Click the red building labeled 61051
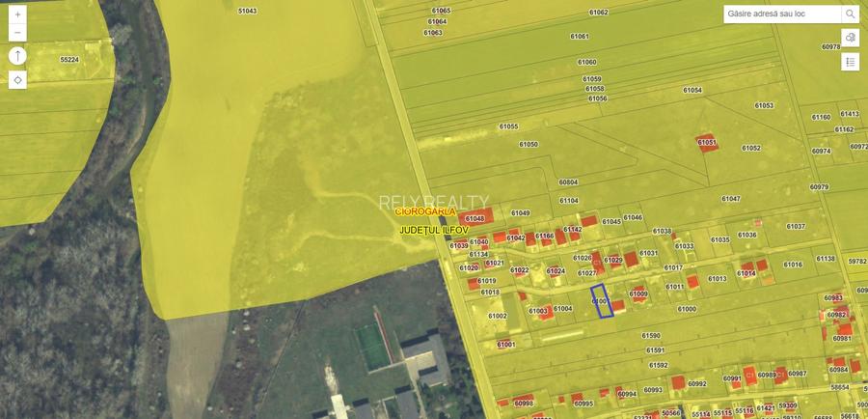 click(707, 143)
